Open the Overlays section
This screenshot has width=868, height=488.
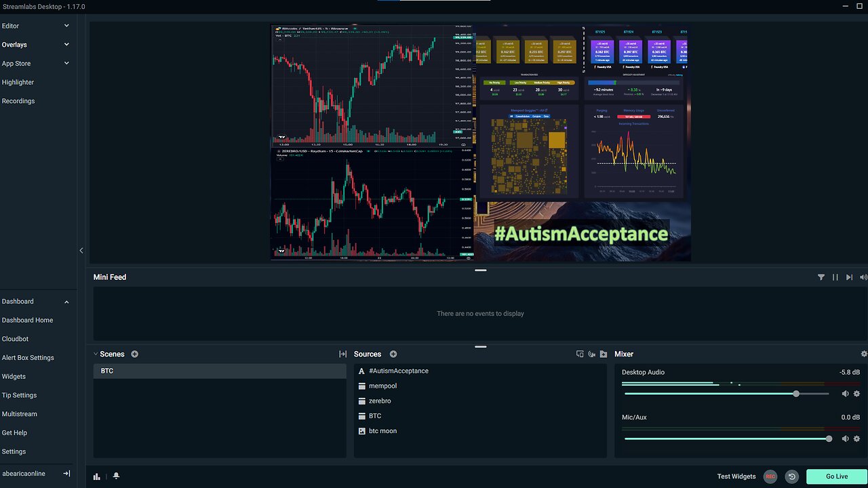point(14,45)
